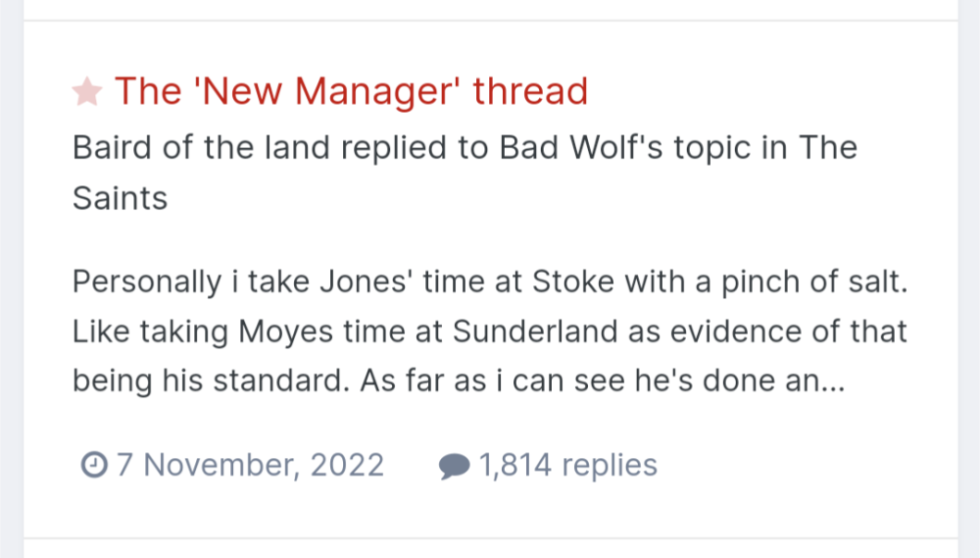
Task: Open The 'New Manager' thread link
Action: 351,91
